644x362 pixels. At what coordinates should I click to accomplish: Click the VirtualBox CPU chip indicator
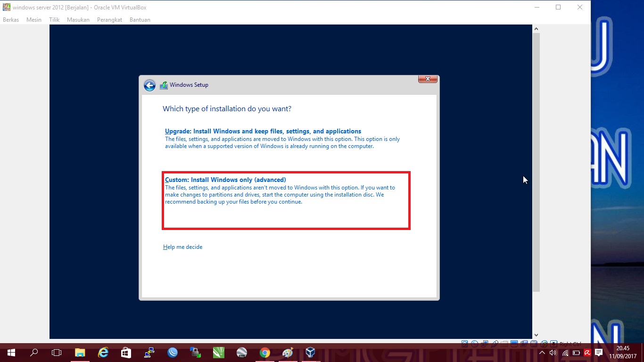(534, 344)
